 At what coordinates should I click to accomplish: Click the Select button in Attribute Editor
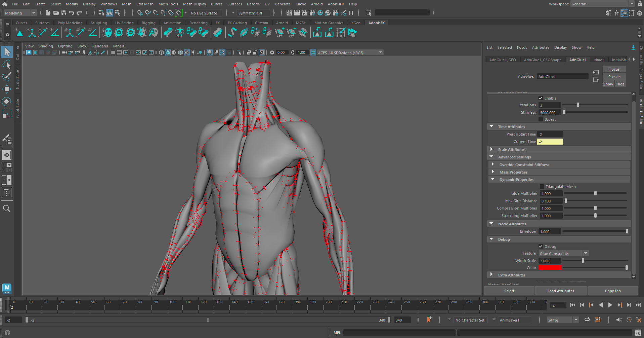tap(509, 291)
